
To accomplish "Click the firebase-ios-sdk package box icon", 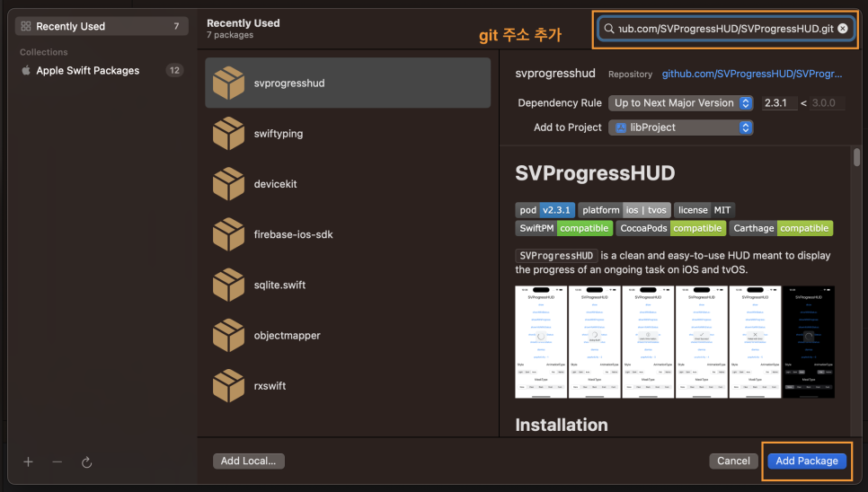I will (x=228, y=234).
